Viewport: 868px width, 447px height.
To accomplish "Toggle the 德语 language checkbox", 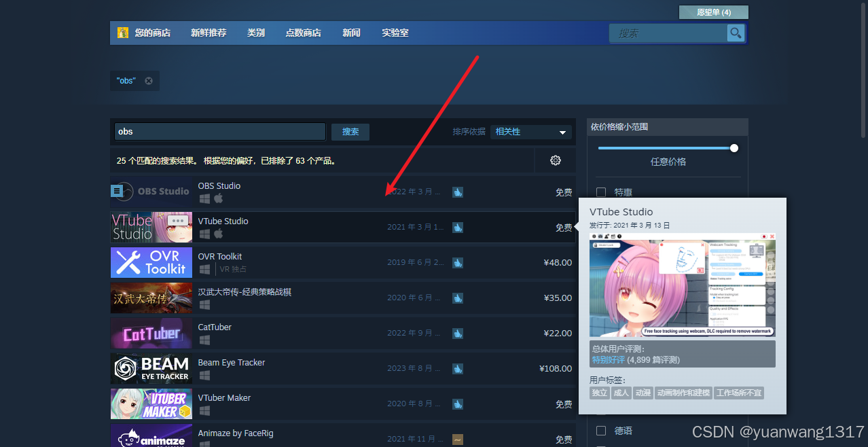I will [x=601, y=431].
